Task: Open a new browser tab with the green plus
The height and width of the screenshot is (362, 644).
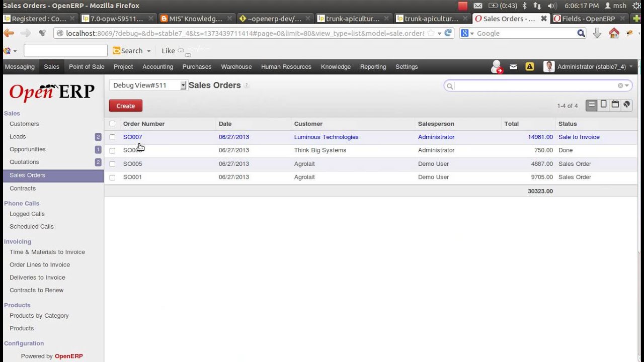Action: [637, 19]
